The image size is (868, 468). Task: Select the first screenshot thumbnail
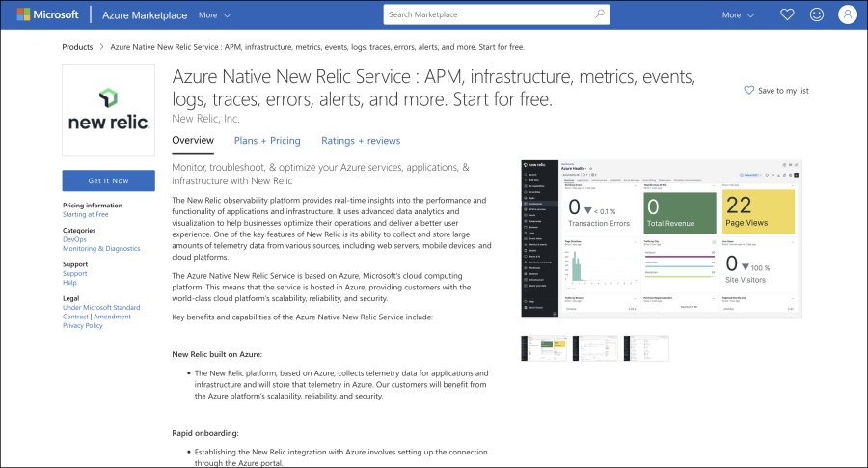544,348
